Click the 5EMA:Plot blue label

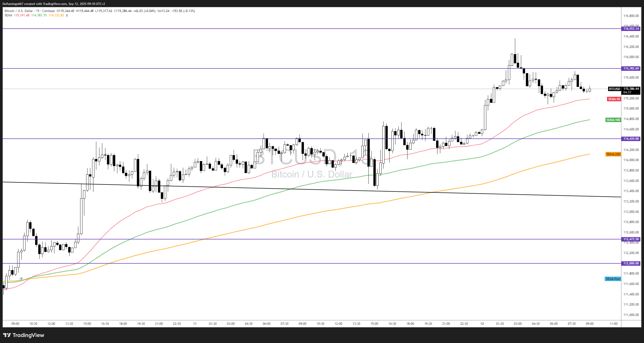coord(613,279)
